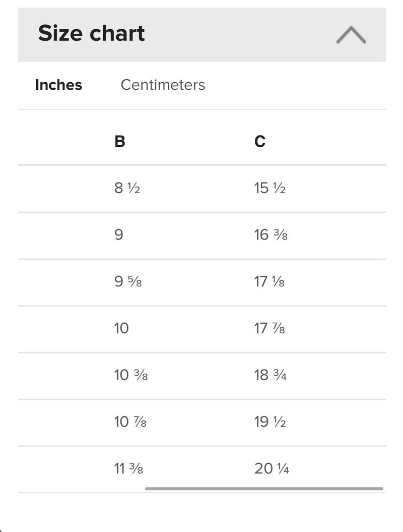This screenshot has width=403, height=532.
Task: Click column header B
Action: [120, 141]
